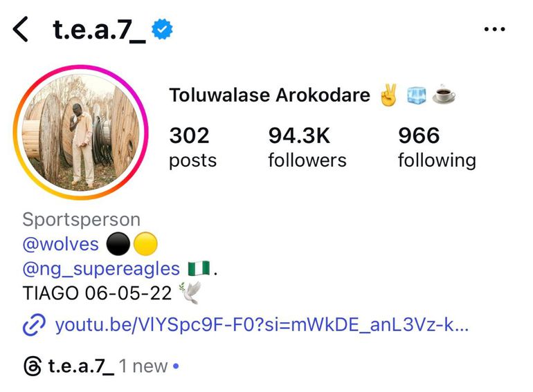Tap the ice cube emoji
Viewport: 533px width, 392px height.
point(417,95)
